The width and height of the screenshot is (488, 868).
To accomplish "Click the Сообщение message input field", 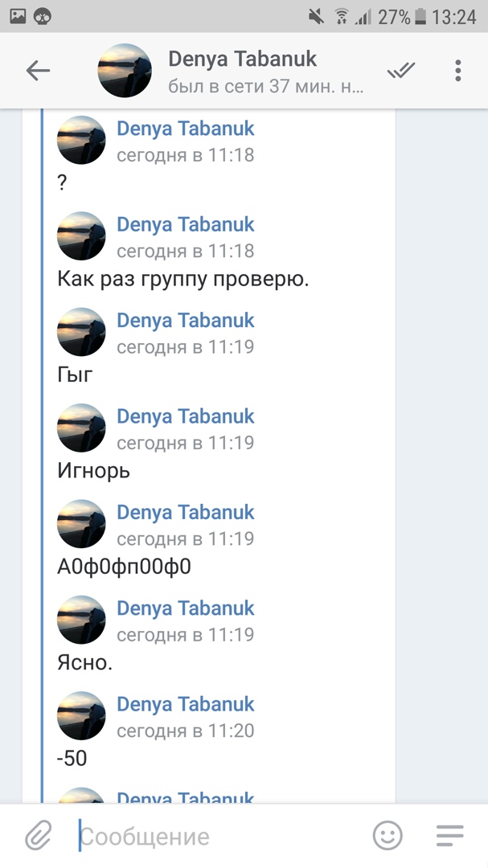I will [217, 837].
